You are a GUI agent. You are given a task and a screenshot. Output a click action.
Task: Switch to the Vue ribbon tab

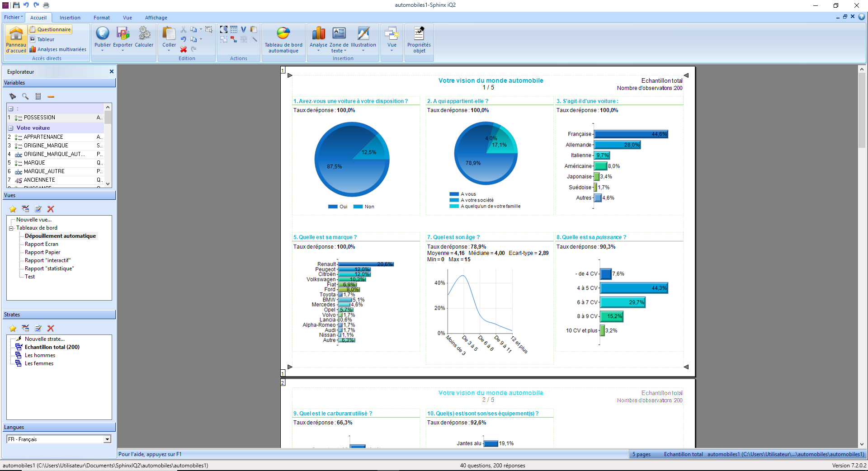127,18
